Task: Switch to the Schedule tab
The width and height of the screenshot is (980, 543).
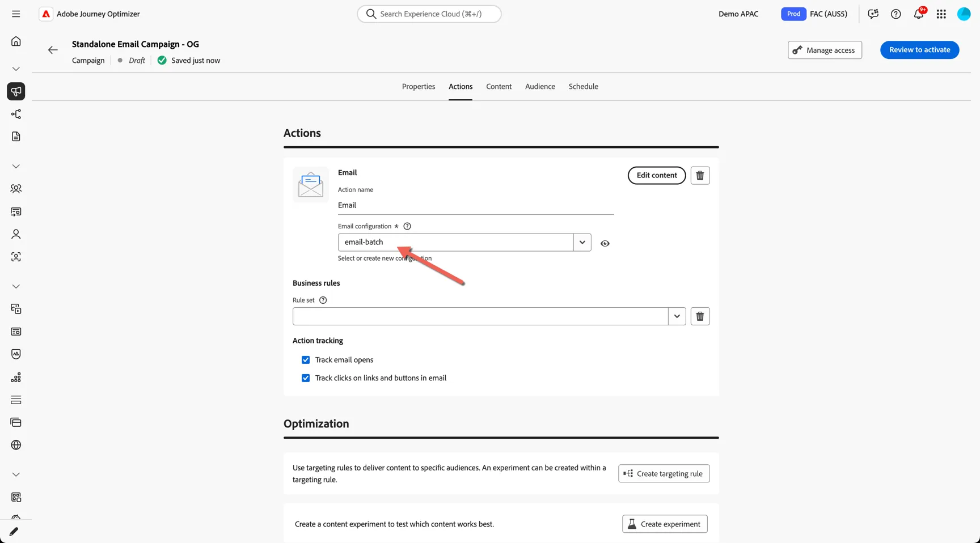Action: pos(583,87)
